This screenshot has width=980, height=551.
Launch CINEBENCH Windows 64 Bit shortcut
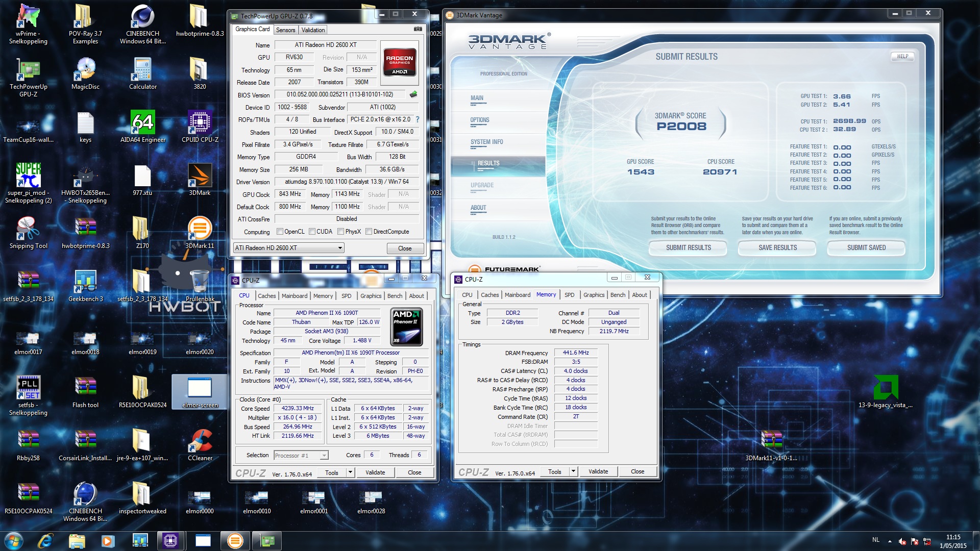click(143, 24)
